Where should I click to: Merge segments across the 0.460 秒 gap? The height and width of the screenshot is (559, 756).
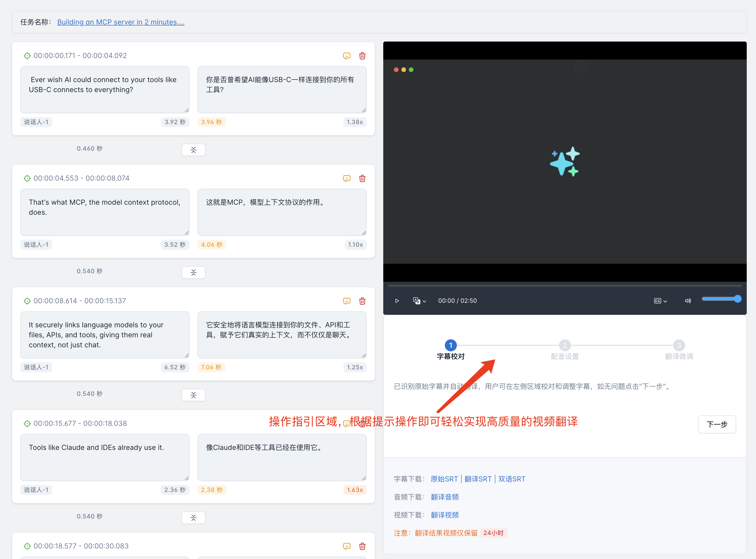[x=193, y=150]
